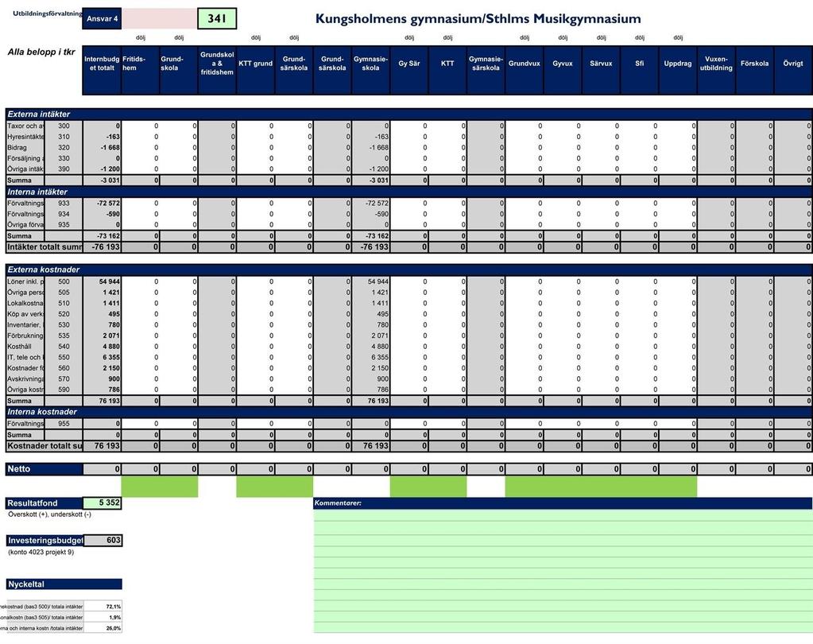Select the Grundvux column header

pyautogui.click(x=525, y=70)
